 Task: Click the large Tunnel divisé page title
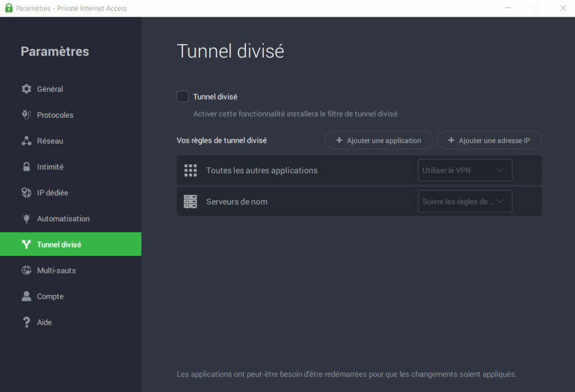231,51
